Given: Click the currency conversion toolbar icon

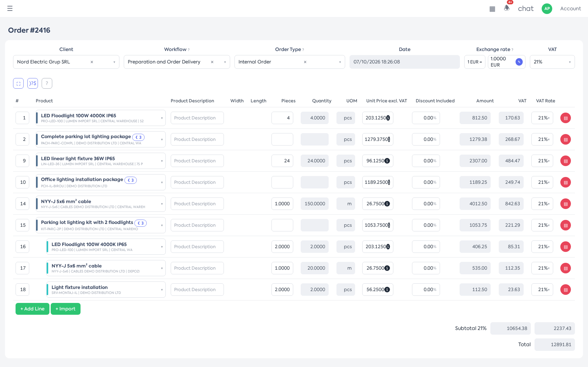Looking at the screenshot, I should tap(33, 83).
